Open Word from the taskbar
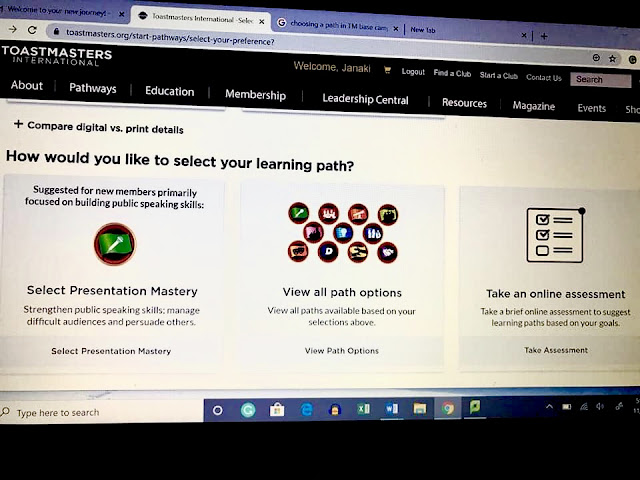Viewport: 640px width, 480px height. pos(391,408)
